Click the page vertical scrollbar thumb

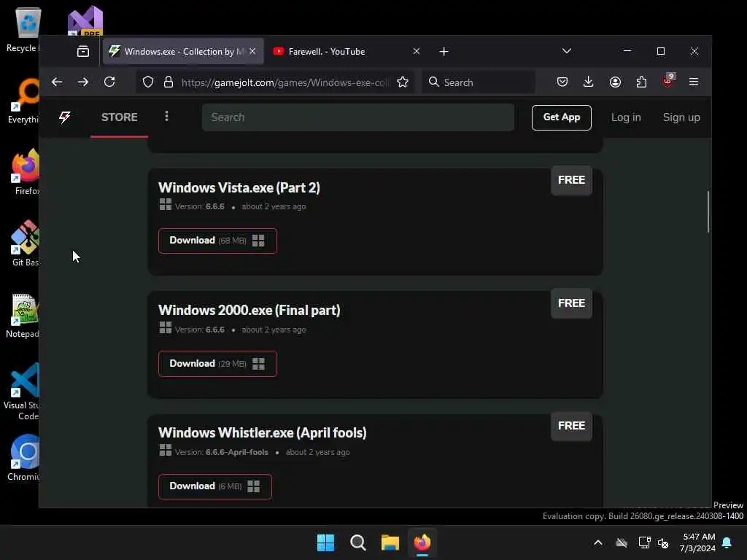click(708, 211)
